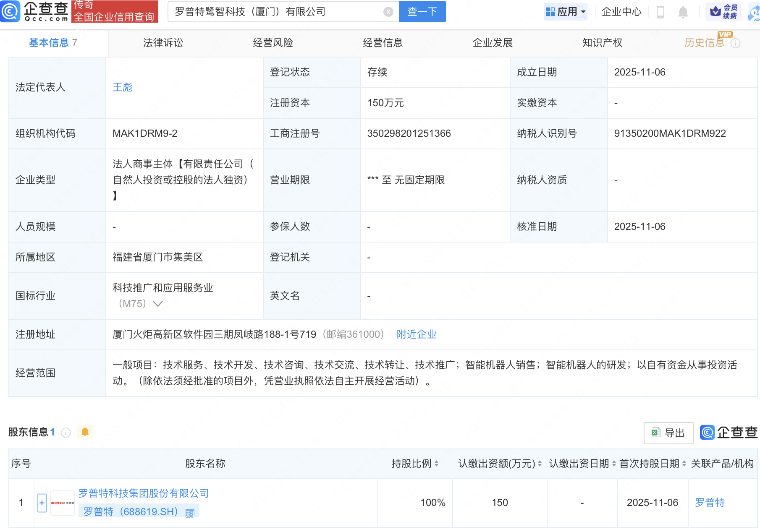The height and width of the screenshot is (532, 760).
Task: Sort by 持股比例 column
Action: (x=436, y=464)
